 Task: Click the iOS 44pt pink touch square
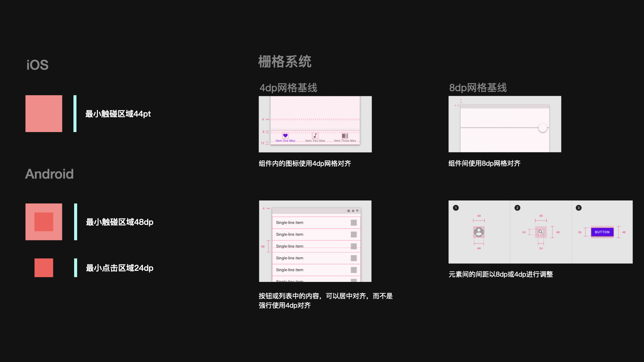pyautogui.click(x=44, y=114)
